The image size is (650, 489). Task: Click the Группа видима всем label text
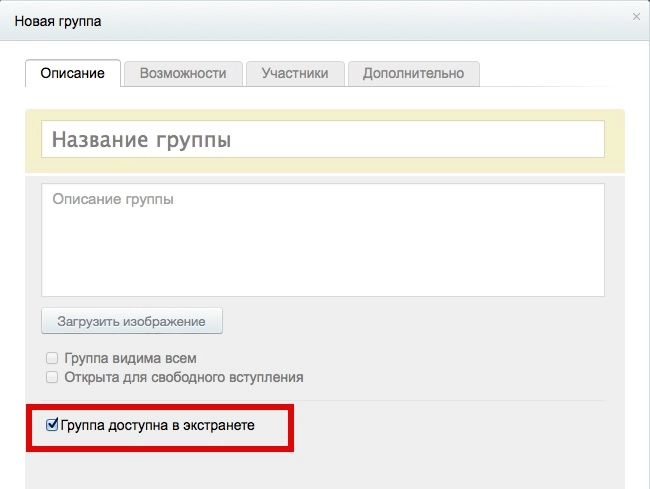130,358
